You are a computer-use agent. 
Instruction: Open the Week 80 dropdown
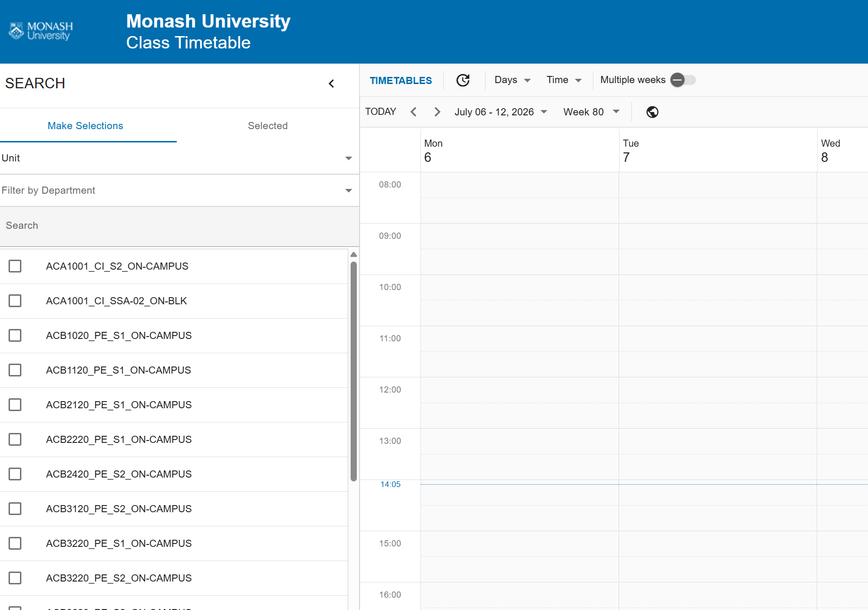pyautogui.click(x=591, y=112)
